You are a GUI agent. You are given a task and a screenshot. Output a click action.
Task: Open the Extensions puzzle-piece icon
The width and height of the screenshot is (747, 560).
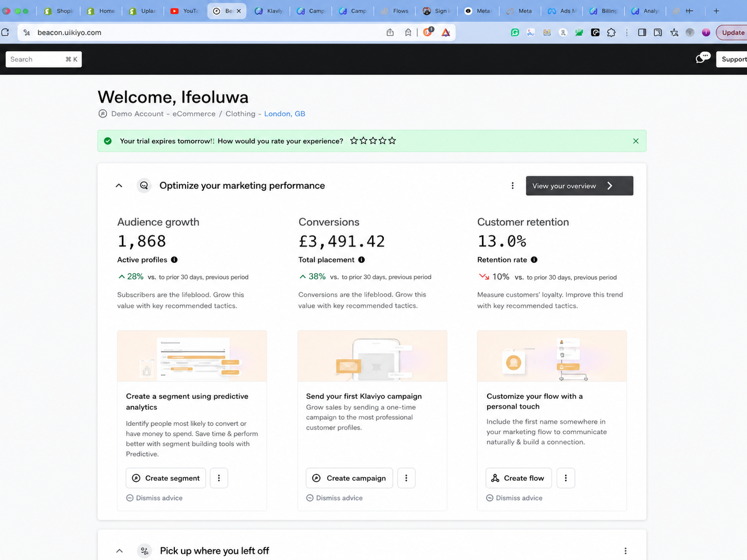point(611,32)
